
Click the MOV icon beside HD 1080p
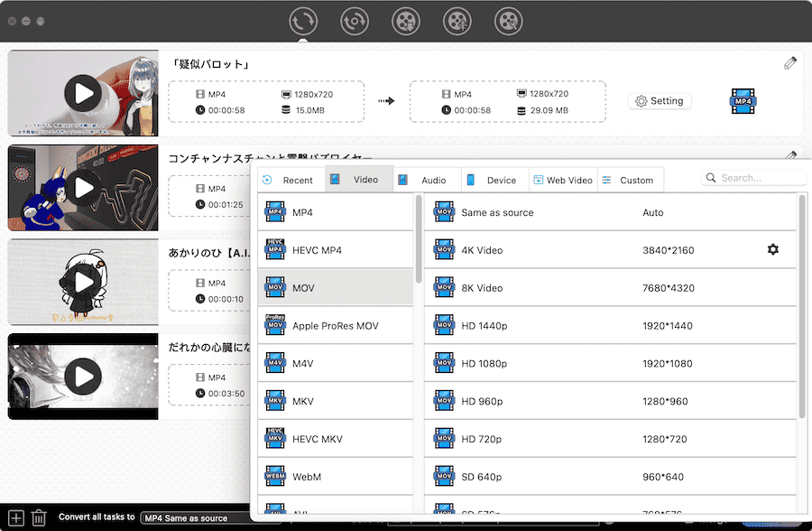(444, 363)
